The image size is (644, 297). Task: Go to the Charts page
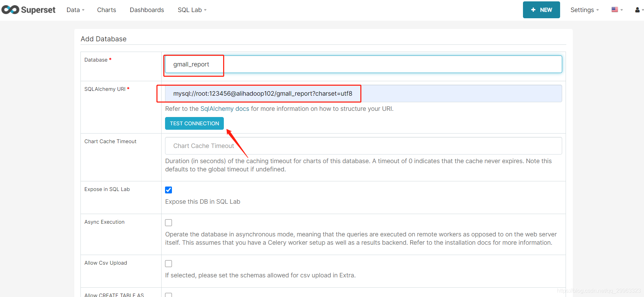coord(107,10)
